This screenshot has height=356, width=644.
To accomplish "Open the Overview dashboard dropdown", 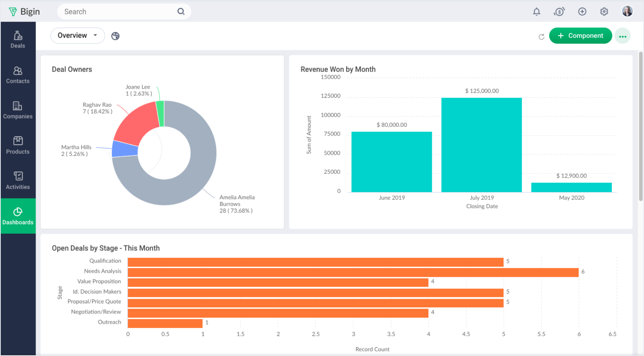I will [78, 35].
